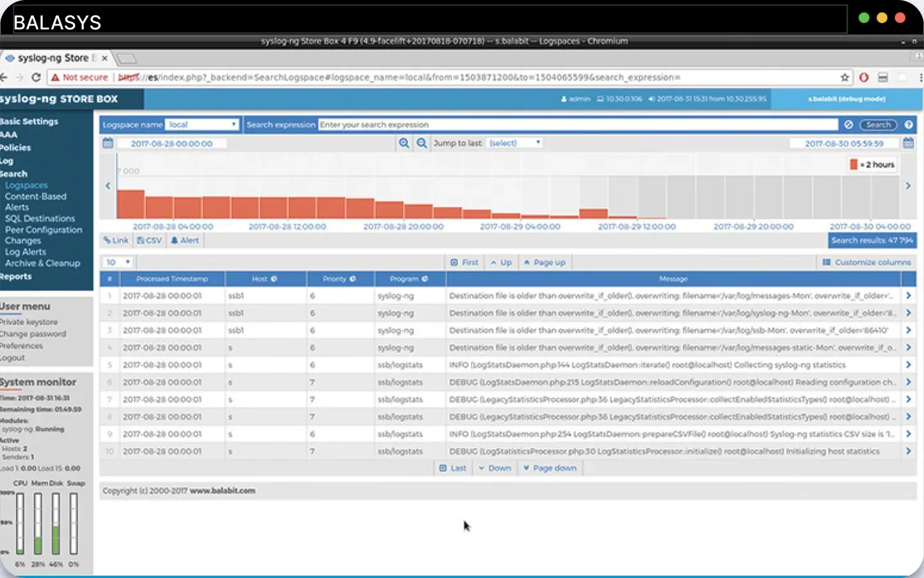This screenshot has height=578, width=924.
Task: Click Page down button
Action: 550,468
